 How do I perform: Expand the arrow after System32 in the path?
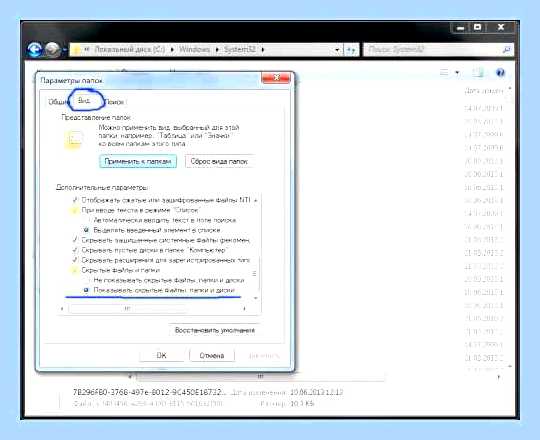point(262,50)
